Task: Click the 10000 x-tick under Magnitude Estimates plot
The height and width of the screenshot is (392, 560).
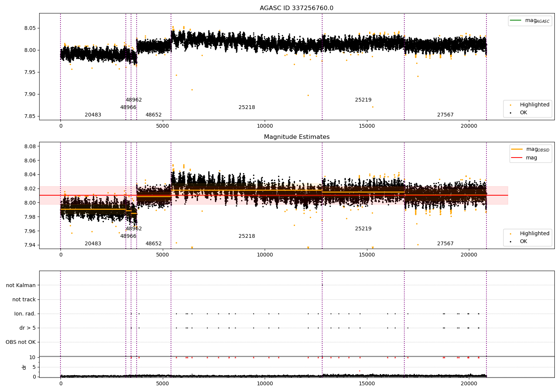Action: pyautogui.click(x=265, y=255)
